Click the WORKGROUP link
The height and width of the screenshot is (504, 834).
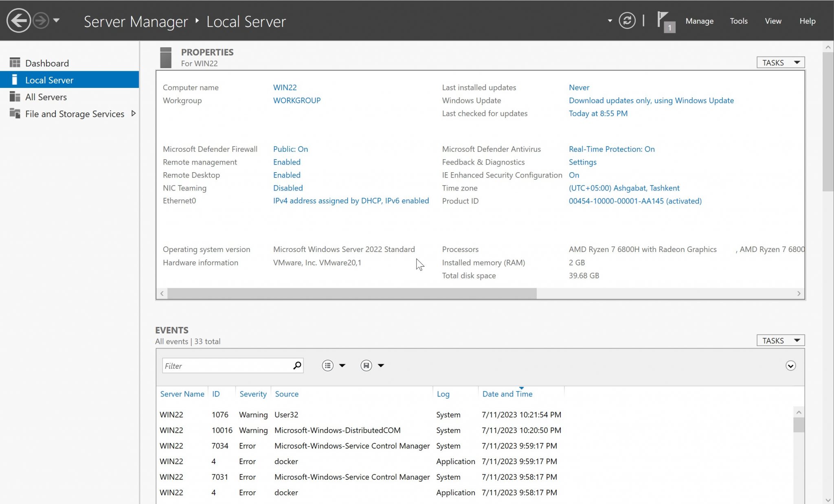pyautogui.click(x=297, y=100)
